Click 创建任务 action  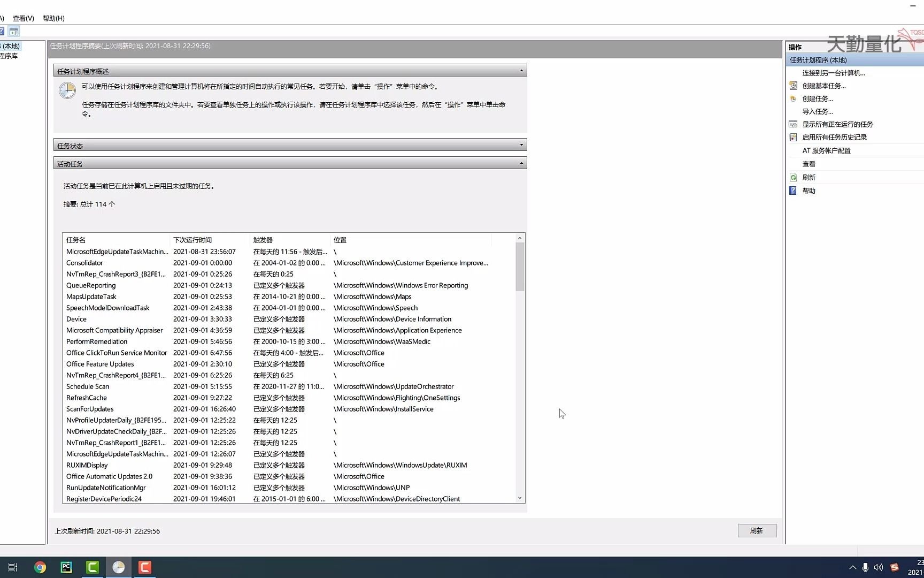coord(818,98)
